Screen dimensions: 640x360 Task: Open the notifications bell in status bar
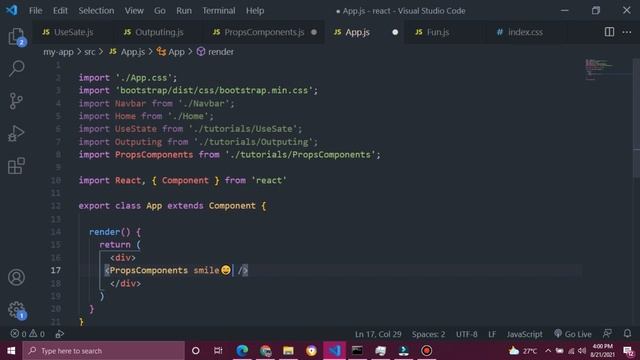[x=627, y=334]
